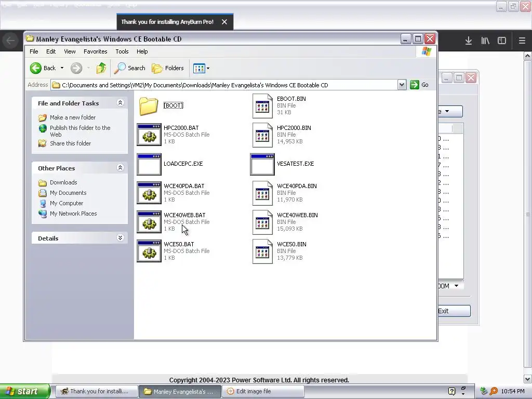Dismiss the AnyBurn Pro tab
The height and width of the screenshot is (399, 532).
[x=224, y=22]
